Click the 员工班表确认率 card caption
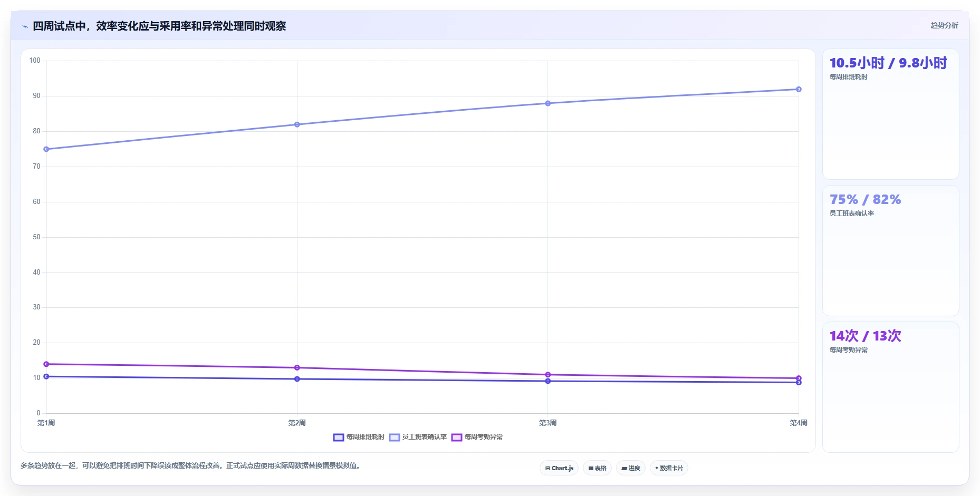Screen dimensions: 980x496 coord(852,213)
